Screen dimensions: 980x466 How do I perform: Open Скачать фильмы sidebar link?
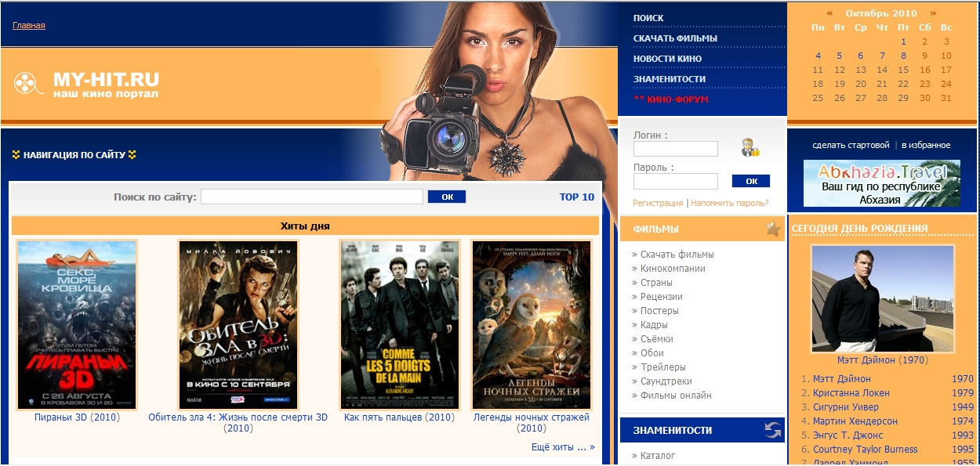677,255
